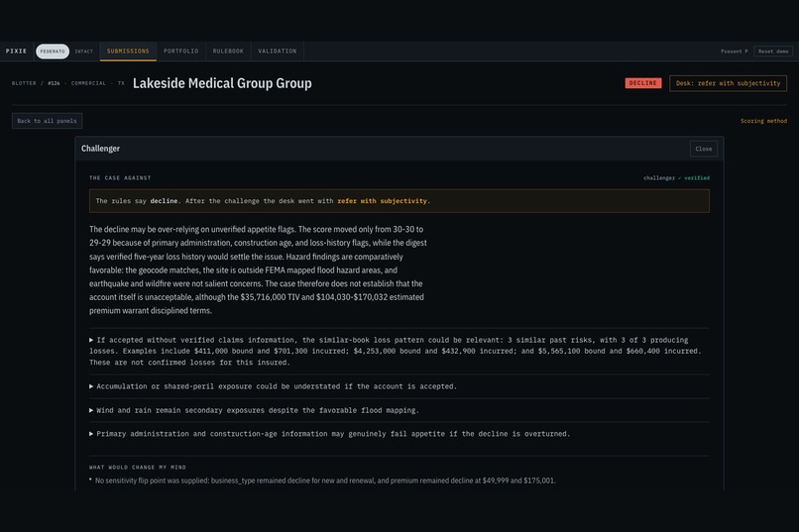
Task: Open the Rulebook tab
Action: [x=228, y=52]
